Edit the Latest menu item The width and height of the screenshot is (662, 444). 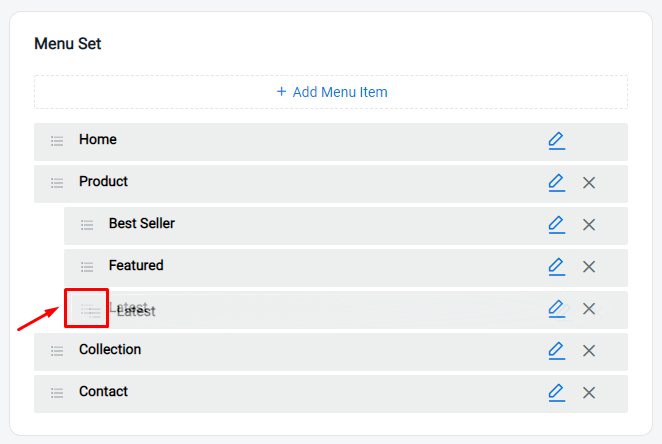pyautogui.click(x=556, y=309)
